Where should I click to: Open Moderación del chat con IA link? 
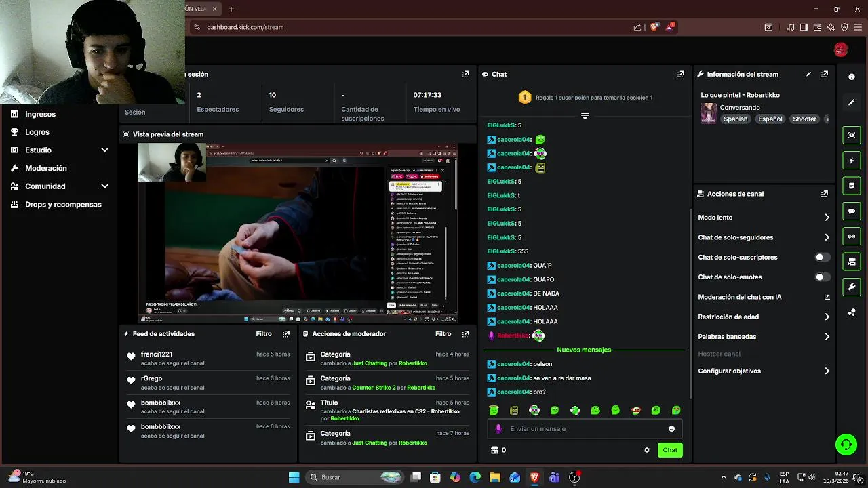click(x=764, y=297)
